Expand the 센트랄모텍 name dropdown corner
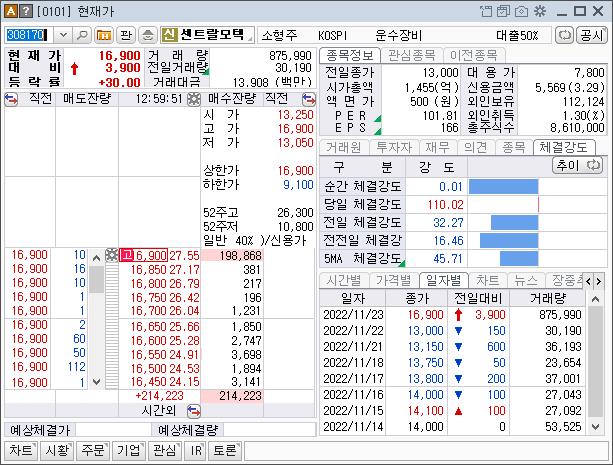 point(249,38)
